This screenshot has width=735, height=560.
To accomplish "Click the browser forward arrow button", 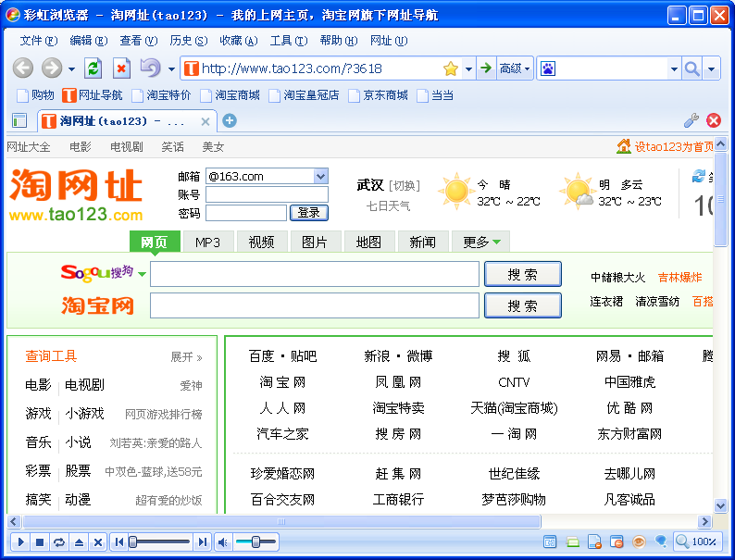I will [52, 68].
